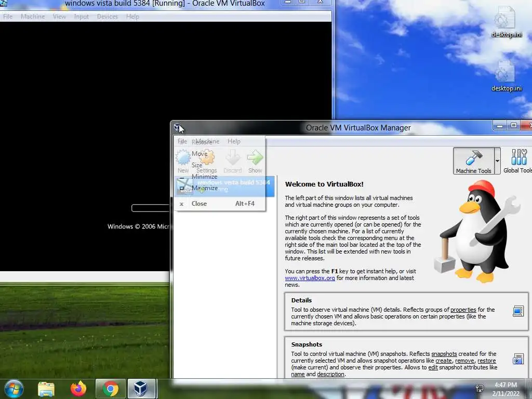This screenshot has height=399, width=532.
Task: Switch to Chrome on the taskbar
Action: pos(110,389)
